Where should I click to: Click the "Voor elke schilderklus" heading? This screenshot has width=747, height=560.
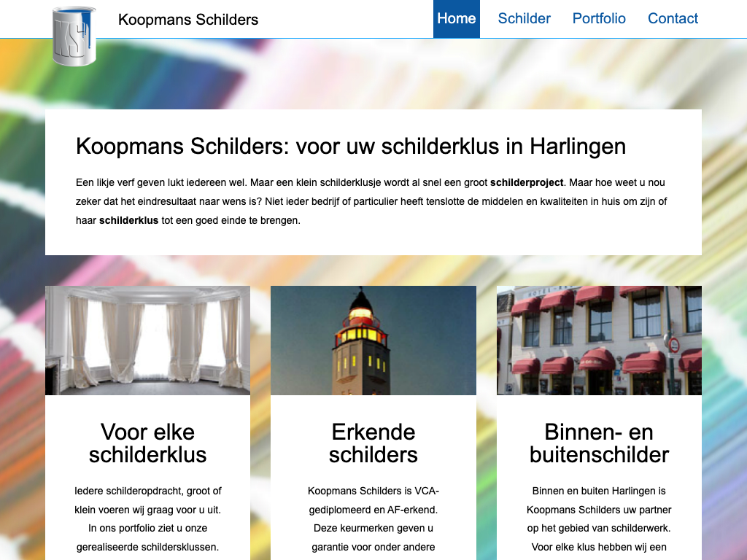[147, 443]
